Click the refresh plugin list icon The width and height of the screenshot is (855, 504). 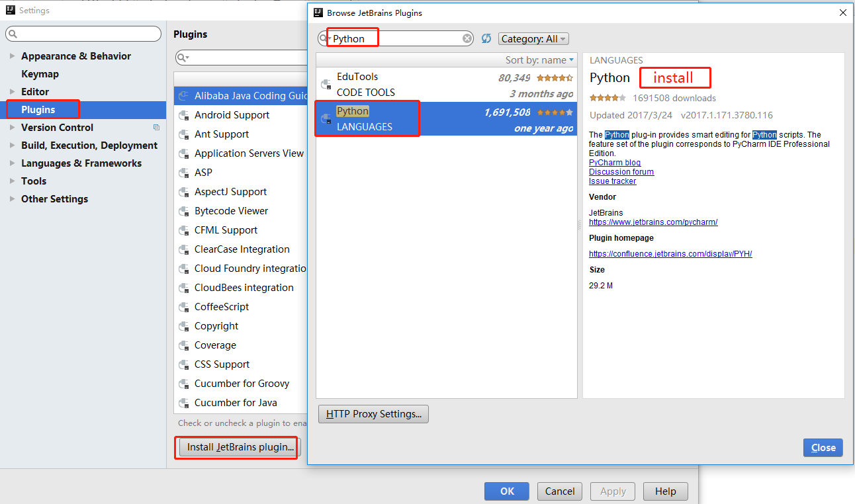pyautogui.click(x=486, y=39)
